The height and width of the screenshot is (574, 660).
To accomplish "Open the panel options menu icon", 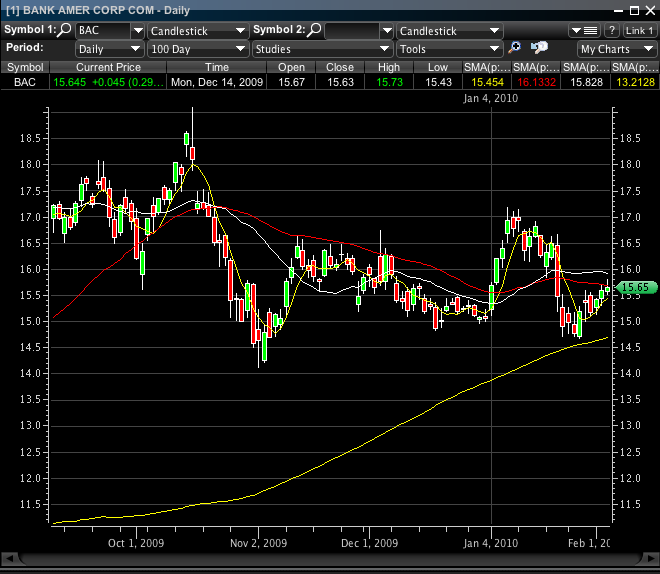I will coord(584,30).
